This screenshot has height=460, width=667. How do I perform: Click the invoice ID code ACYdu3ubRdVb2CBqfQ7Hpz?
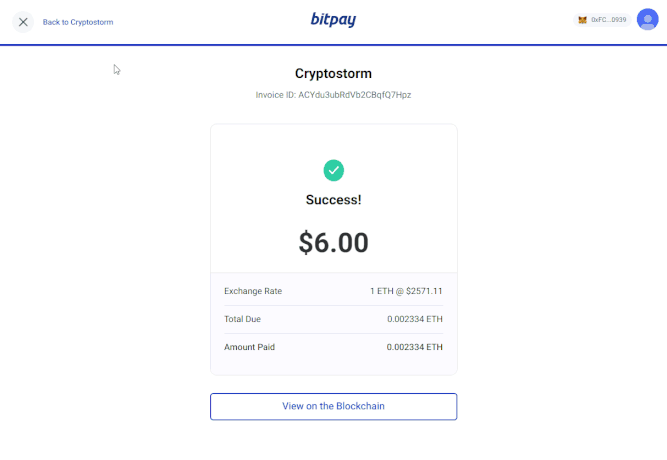355,95
